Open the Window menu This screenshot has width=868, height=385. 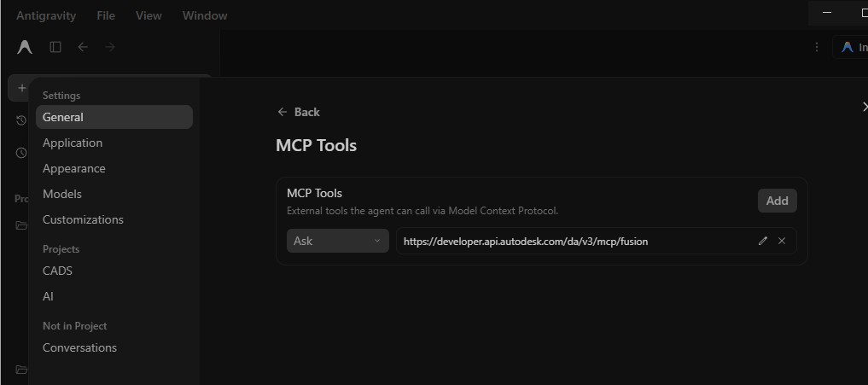tap(205, 15)
